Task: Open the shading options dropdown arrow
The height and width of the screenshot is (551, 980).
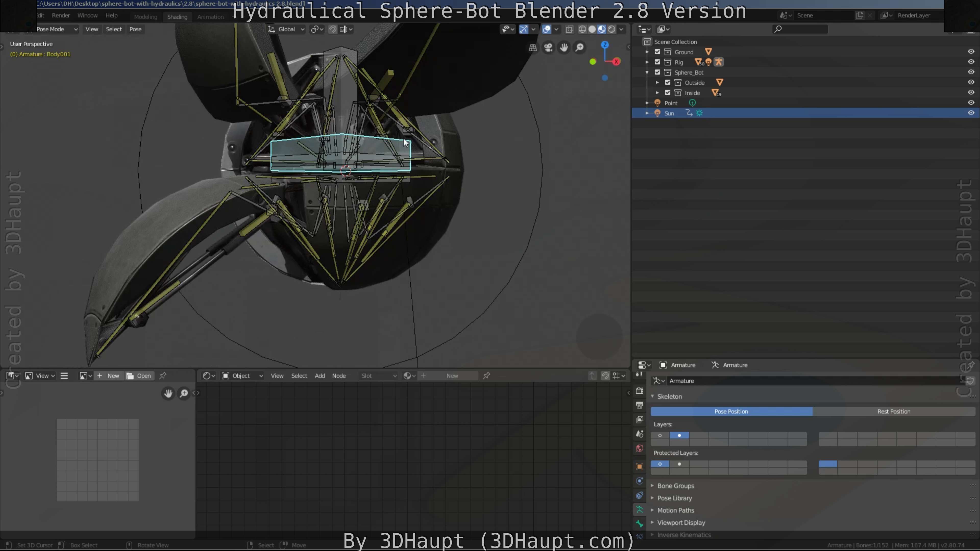Action: click(x=621, y=29)
